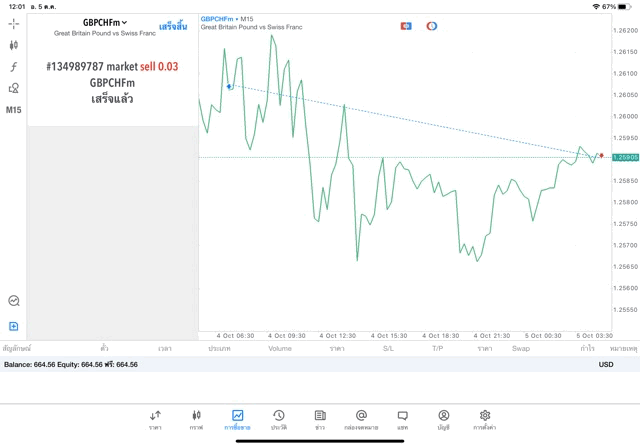Open the drawing objects shapes tool
640x447 pixels.
point(13,88)
